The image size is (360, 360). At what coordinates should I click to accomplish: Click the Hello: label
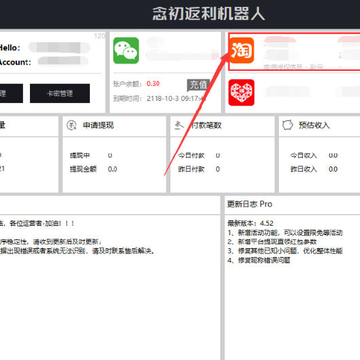[9, 48]
